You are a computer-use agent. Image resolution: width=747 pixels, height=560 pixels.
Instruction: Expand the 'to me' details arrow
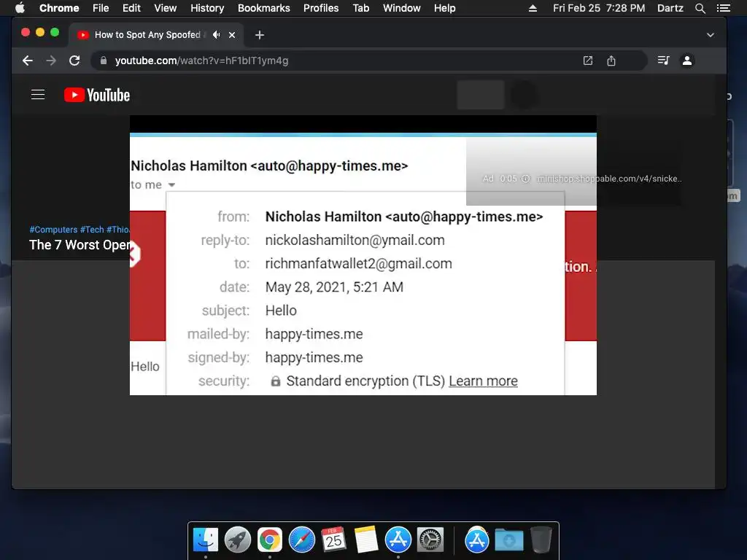(172, 184)
